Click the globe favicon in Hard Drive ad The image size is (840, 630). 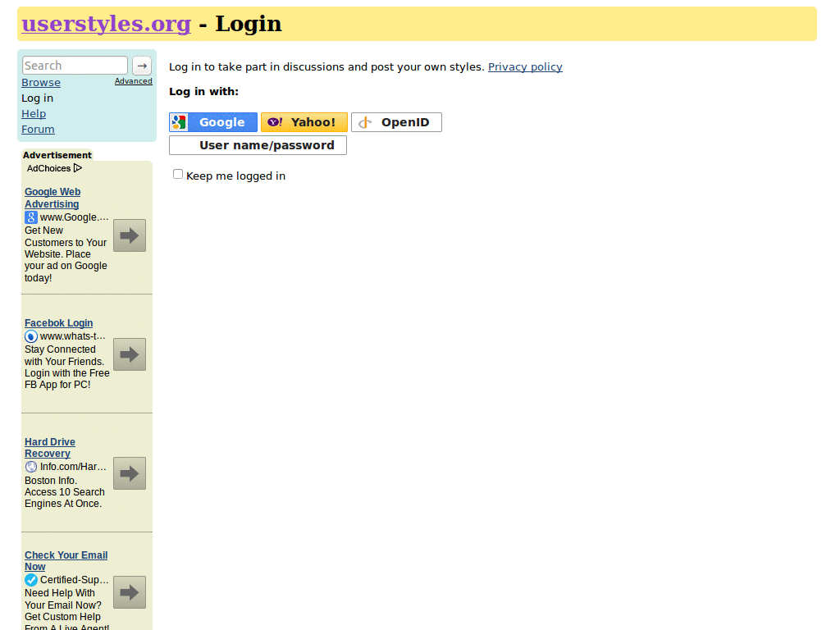coord(31,467)
